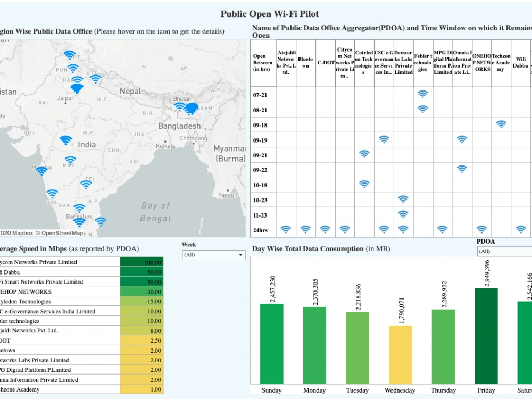Click the CSC e-Governance 24hrs Wi-Fi icon

pos(384,229)
